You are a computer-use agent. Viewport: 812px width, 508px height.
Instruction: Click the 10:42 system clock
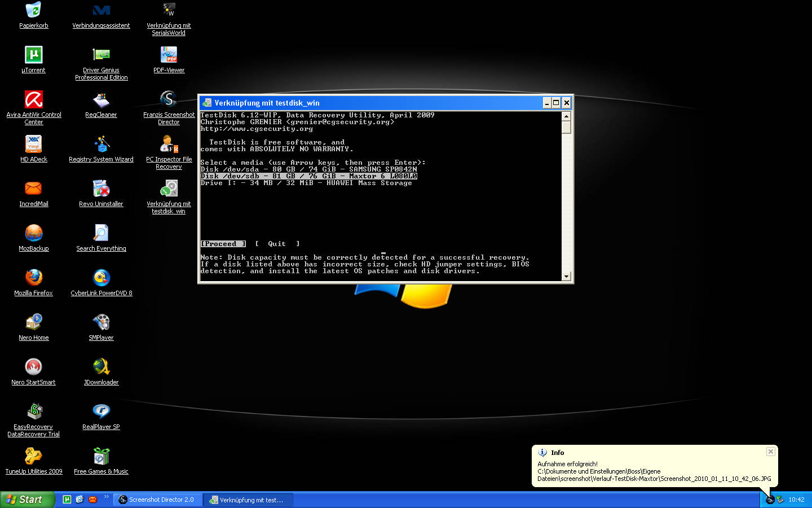click(x=796, y=500)
